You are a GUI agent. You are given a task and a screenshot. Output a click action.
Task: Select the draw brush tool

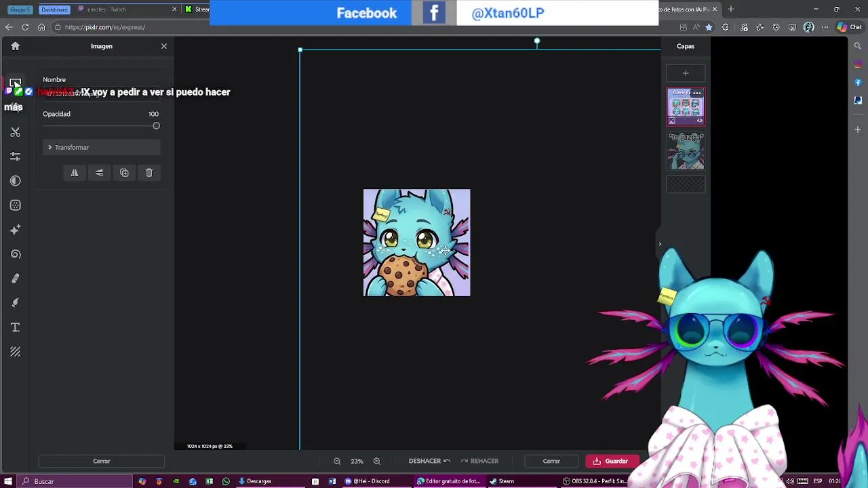[15, 303]
